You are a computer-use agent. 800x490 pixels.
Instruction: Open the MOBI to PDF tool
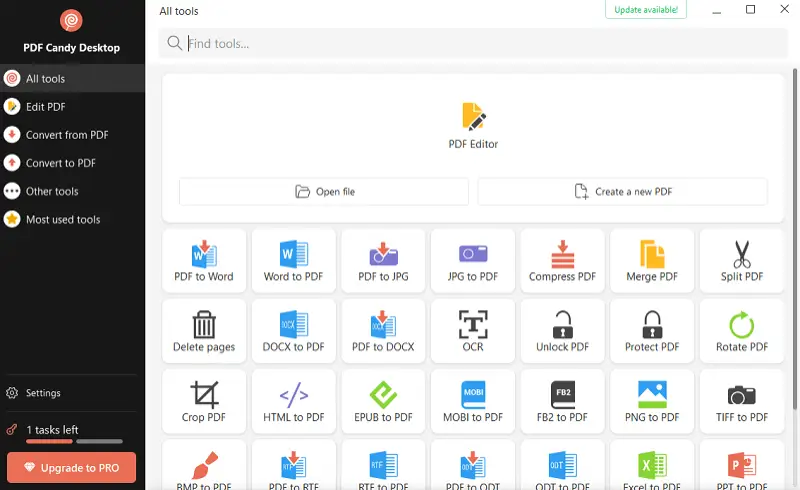[x=473, y=402]
